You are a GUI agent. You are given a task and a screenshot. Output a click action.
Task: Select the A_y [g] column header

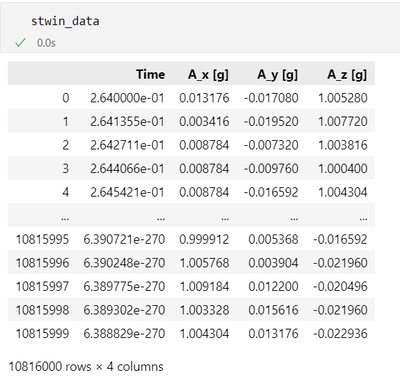click(277, 75)
